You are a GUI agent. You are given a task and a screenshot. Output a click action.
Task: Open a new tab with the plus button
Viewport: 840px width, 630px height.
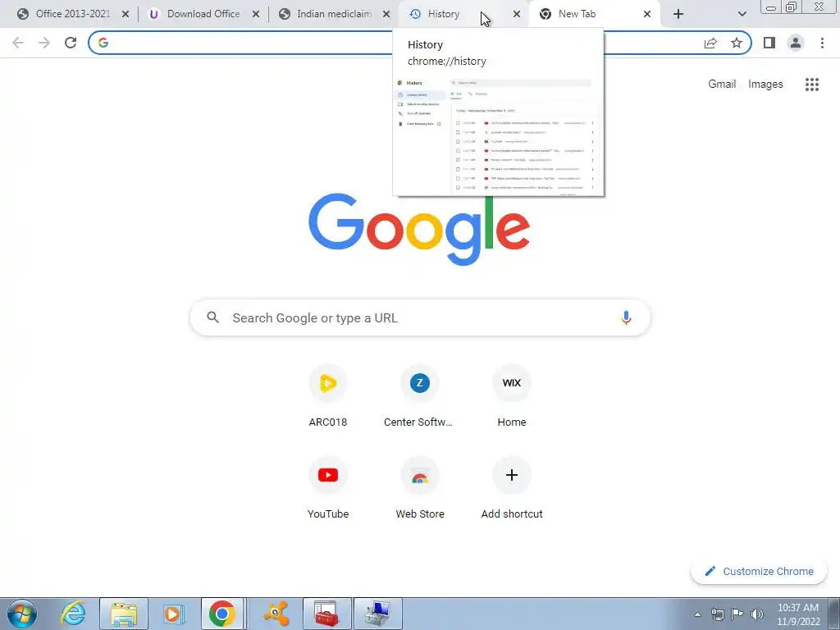(x=678, y=14)
